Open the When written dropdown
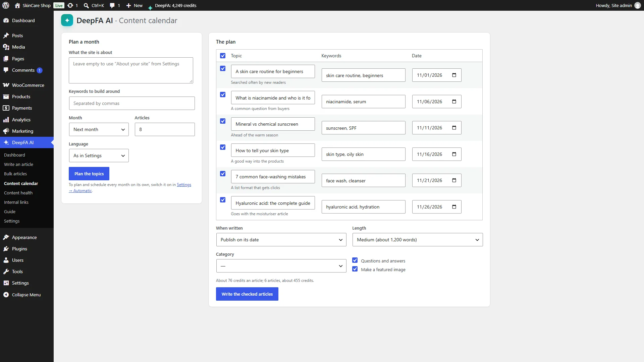The height and width of the screenshot is (362, 644). 281,240
